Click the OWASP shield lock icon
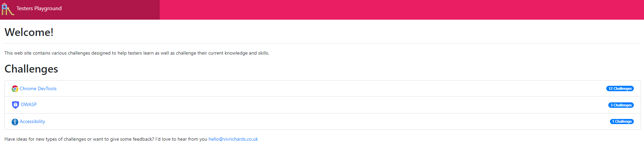Viewport: 644px width, 160px height. click(15, 105)
